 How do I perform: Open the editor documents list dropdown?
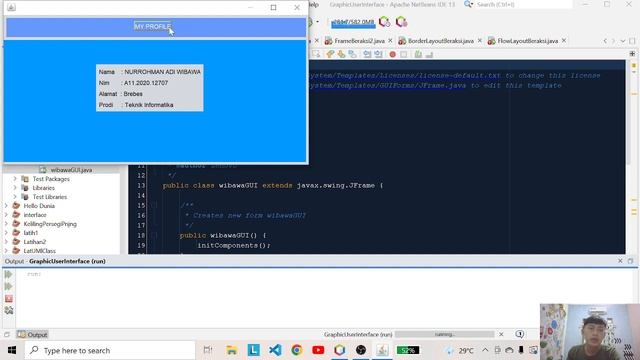pyautogui.click(x=622, y=41)
